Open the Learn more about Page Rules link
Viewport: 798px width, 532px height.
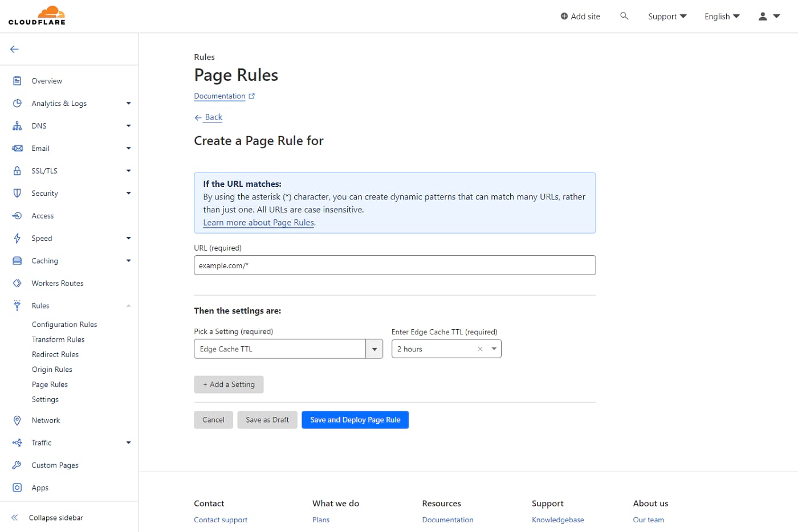point(258,222)
